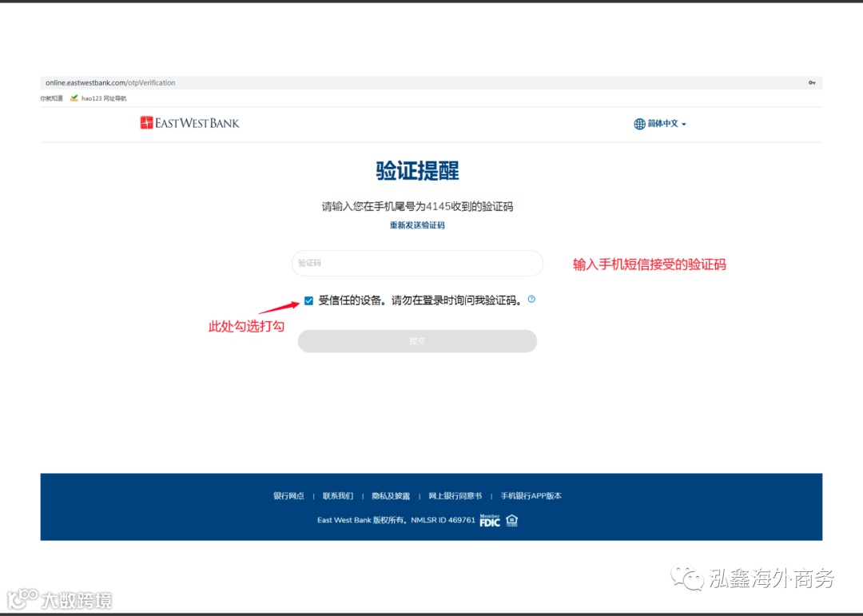Click the address bar URL online.eastwestbank.com
863x616 pixels.
[110, 82]
